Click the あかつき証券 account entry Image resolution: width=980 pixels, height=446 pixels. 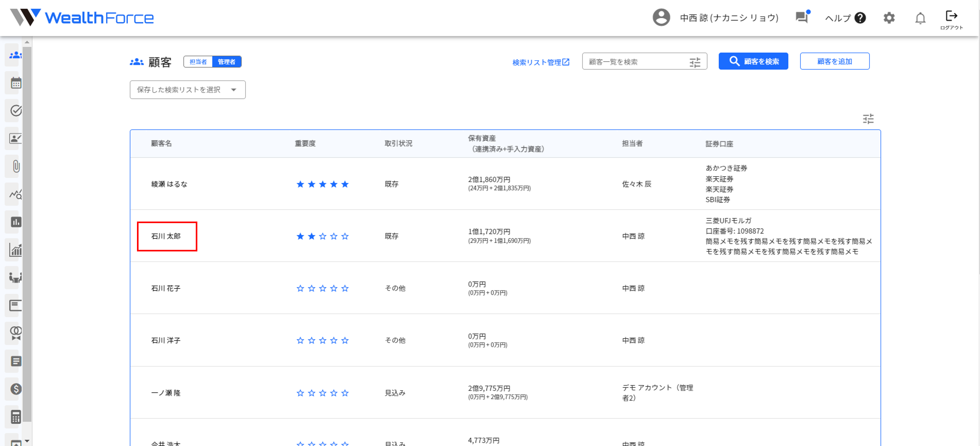pos(726,168)
